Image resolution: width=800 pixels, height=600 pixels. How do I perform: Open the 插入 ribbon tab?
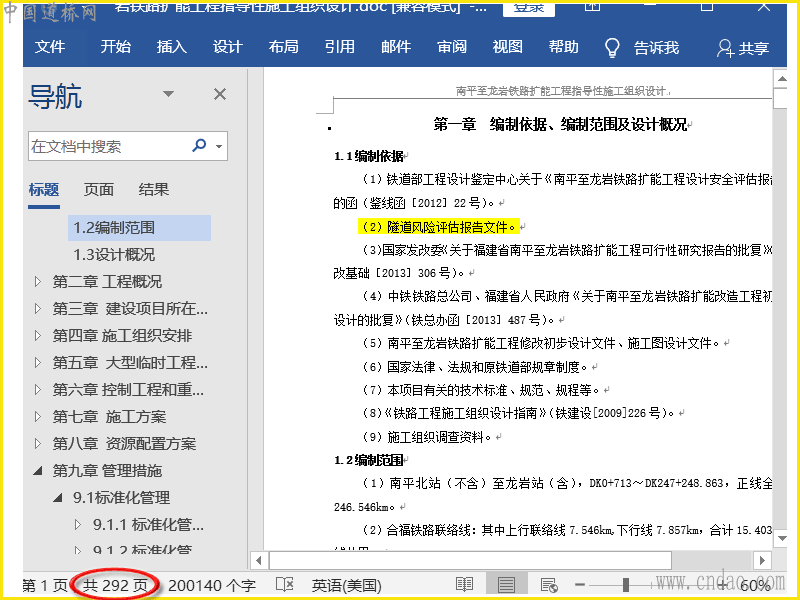click(x=171, y=47)
